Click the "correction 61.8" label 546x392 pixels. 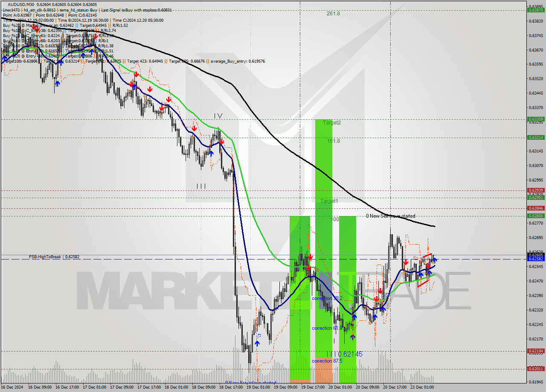point(326,328)
